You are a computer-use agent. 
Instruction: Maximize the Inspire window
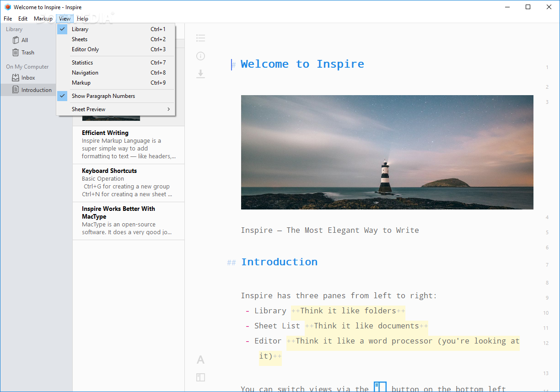tap(528, 7)
